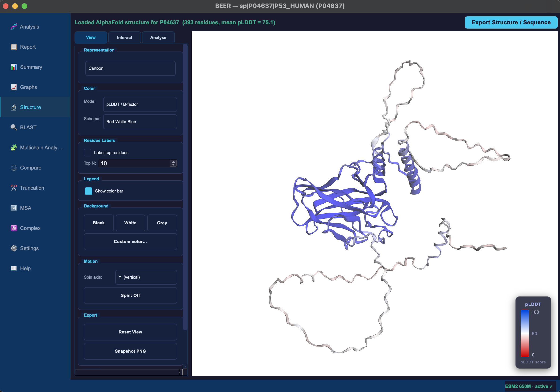
Task: Increase Top N with stepper arrows
Action: click(173, 161)
